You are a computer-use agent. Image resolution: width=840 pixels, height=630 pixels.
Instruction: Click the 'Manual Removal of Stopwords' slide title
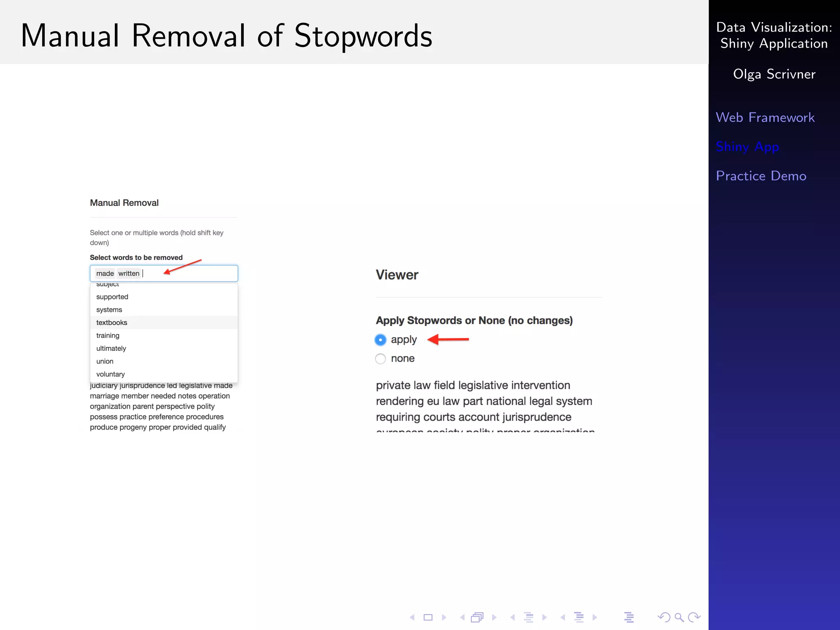226,36
